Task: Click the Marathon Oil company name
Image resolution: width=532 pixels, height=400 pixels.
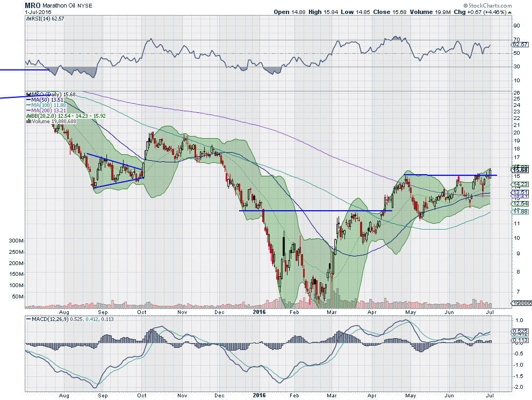Action: [59, 6]
